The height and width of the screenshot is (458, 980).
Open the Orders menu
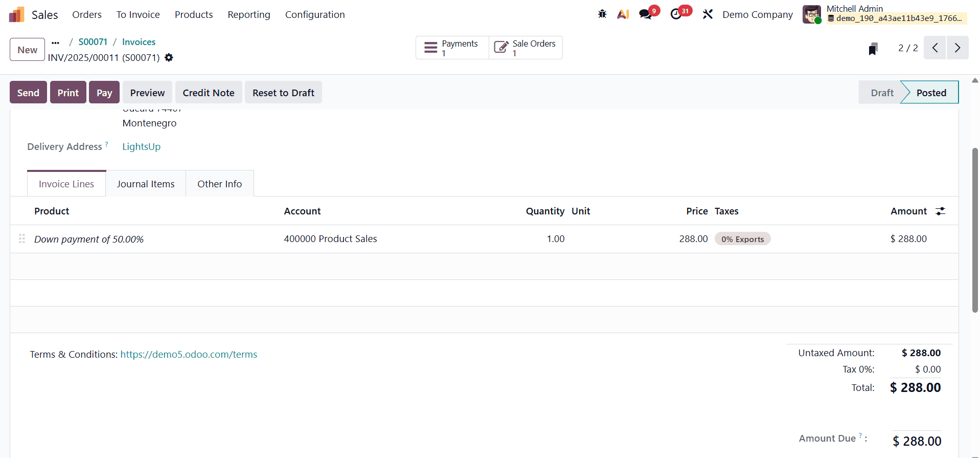(x=87, y=14)
